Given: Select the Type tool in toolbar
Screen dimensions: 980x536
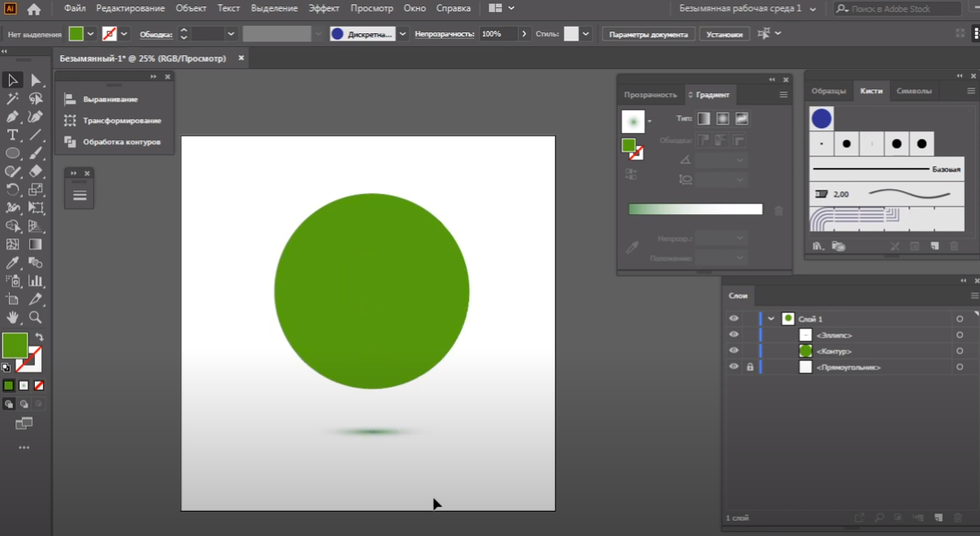Looking at the screenshot, I should coord(12,135).
